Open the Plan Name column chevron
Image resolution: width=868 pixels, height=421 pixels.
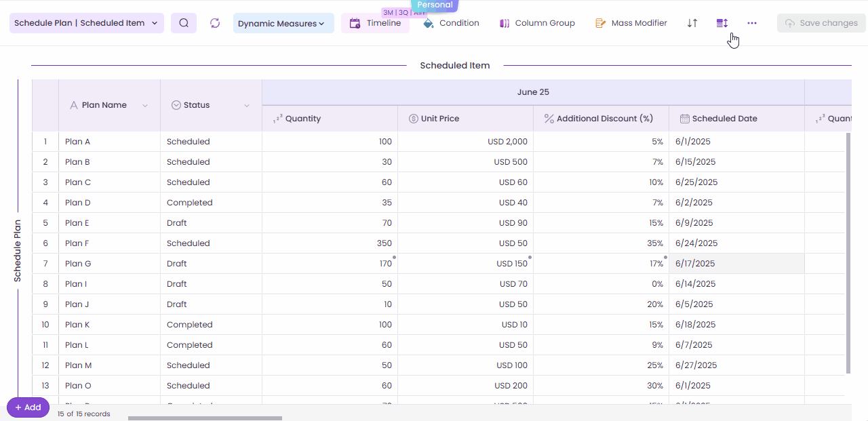145,106
